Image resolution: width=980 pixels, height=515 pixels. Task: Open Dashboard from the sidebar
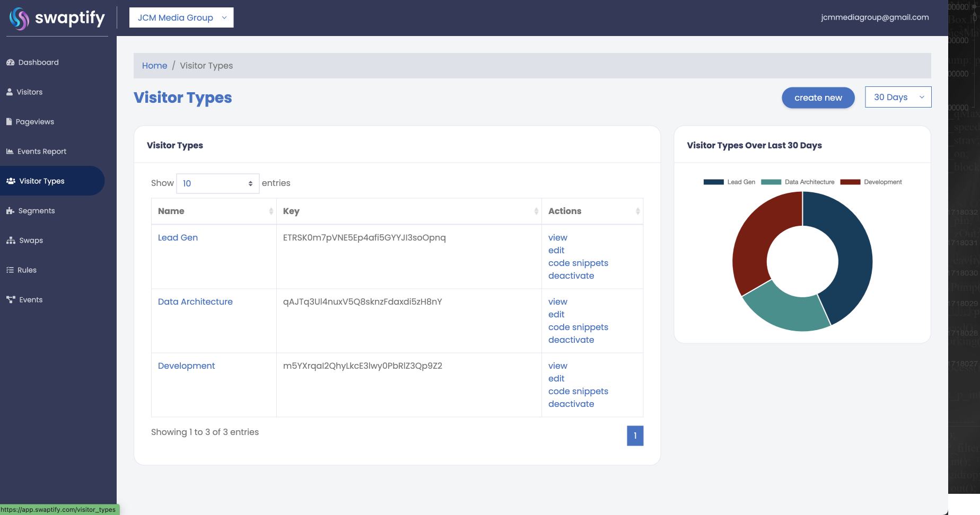pos(38,63)
